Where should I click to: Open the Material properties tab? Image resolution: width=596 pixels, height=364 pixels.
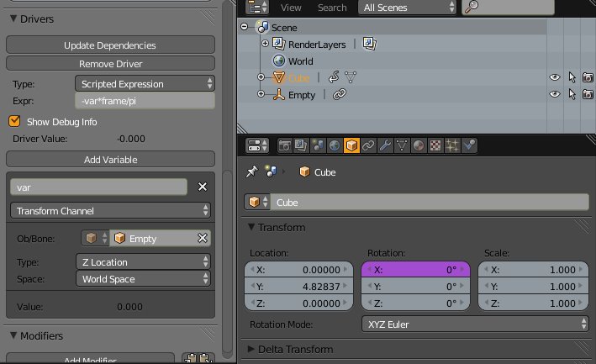[419, 145]
